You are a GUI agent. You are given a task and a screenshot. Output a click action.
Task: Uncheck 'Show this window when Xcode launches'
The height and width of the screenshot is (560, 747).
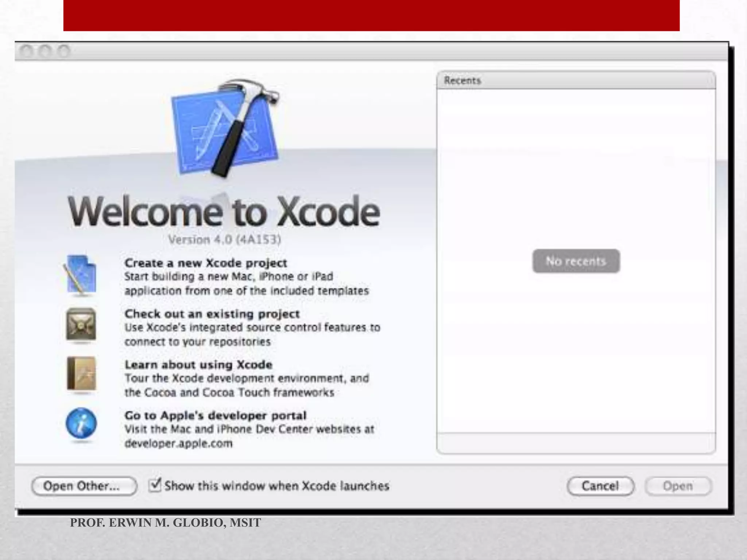155,485
